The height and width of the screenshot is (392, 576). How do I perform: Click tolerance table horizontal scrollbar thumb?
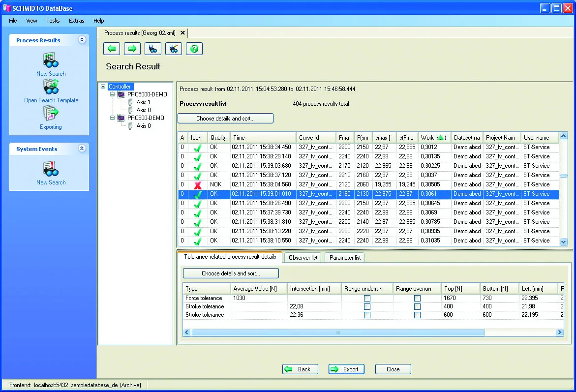337,332
